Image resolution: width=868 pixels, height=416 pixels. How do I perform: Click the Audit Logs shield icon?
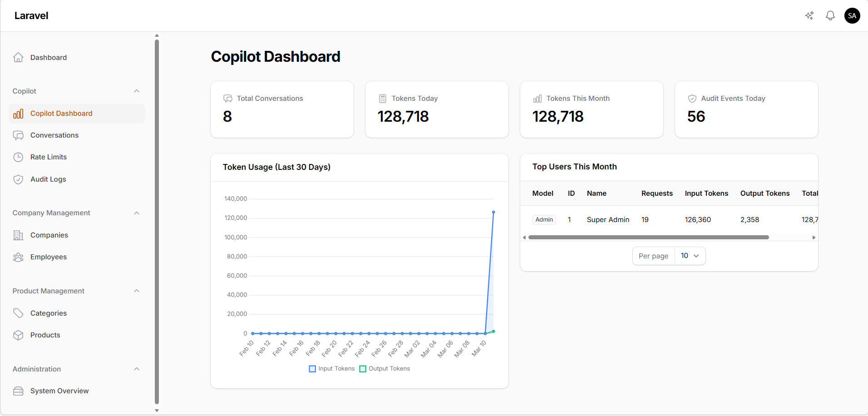coord(18,179)
